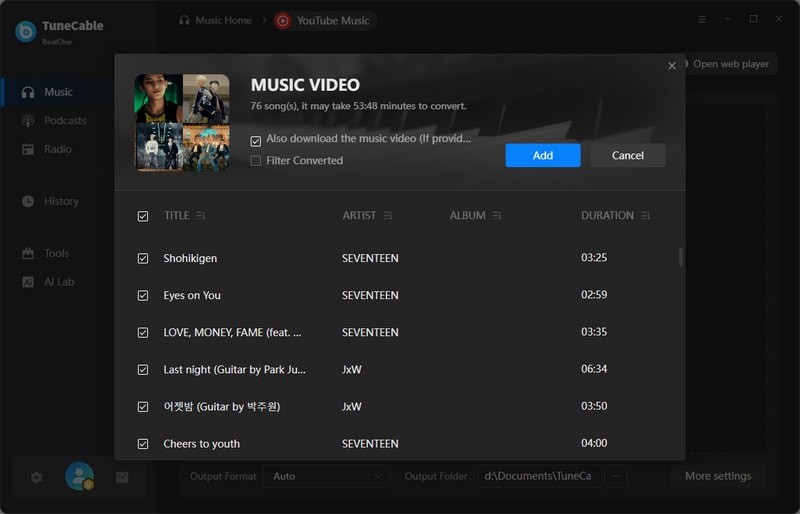Enable the Filter Converted checkbox
Image resolution: width=800 pixels, height=514 pixels.
tap(256, 161)
